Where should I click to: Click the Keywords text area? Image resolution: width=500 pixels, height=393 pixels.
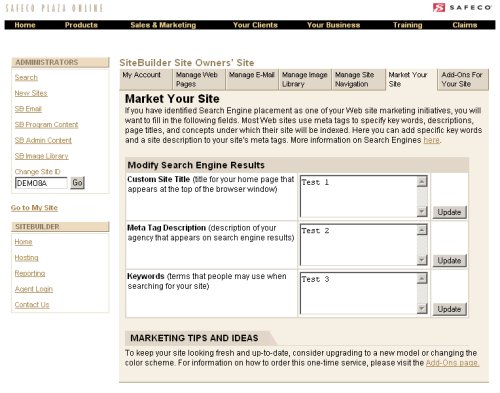(x=359, y=293)
